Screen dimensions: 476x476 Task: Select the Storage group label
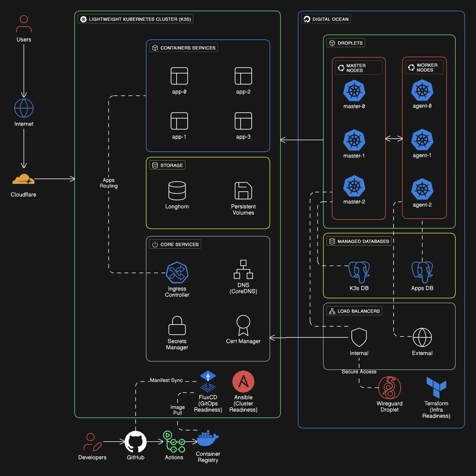click(167, 165)
